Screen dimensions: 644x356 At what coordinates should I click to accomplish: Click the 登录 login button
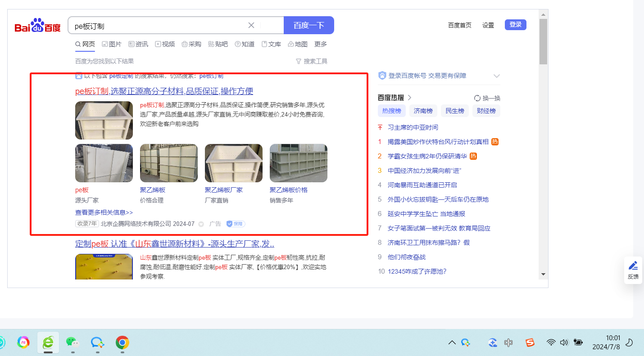(x=516, y=25)
